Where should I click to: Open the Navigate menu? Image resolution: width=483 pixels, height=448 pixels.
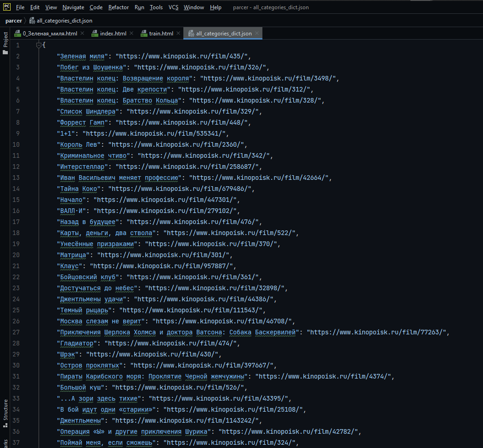point(74,7)
